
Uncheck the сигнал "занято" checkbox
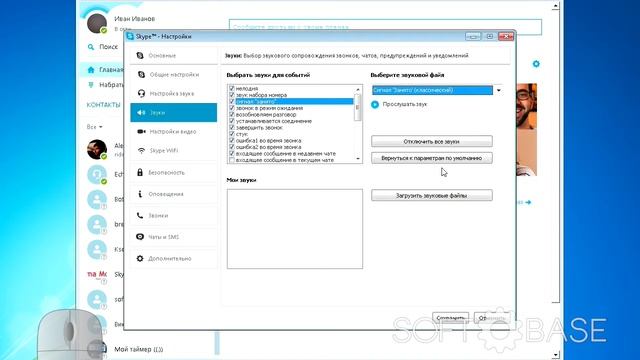pos(232,101)
